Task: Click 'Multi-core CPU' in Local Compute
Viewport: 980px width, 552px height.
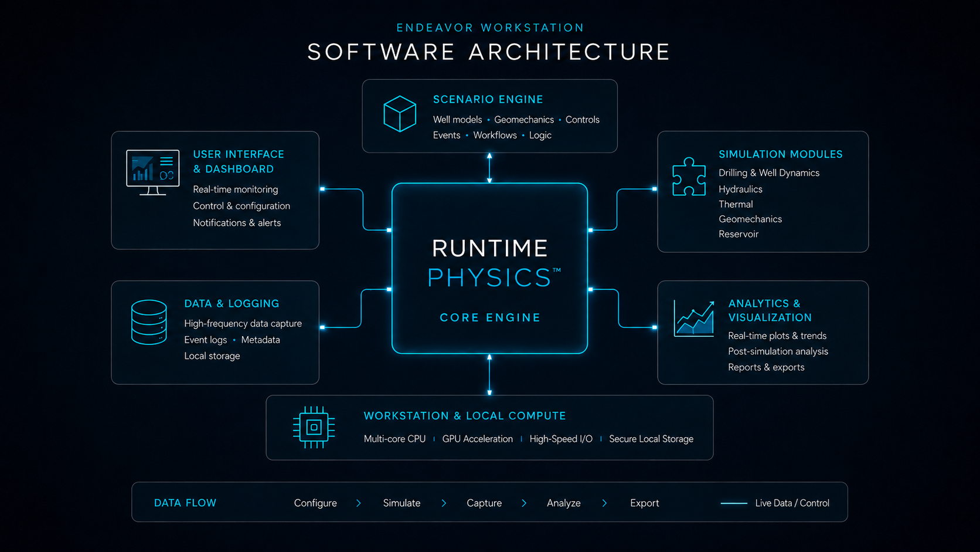Action: [394, 439]
